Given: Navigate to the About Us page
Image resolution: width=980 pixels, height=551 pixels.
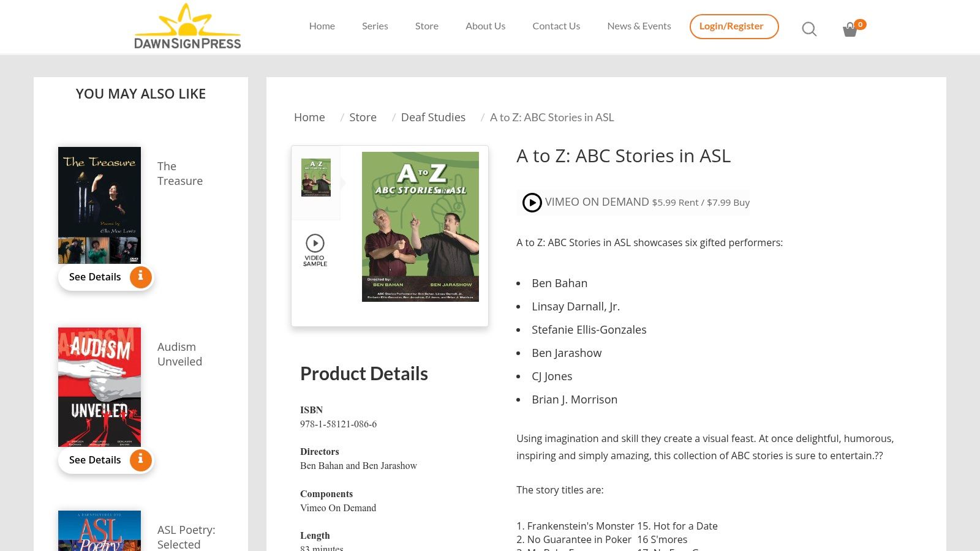Looking at the screenshot, I should 485,26.
